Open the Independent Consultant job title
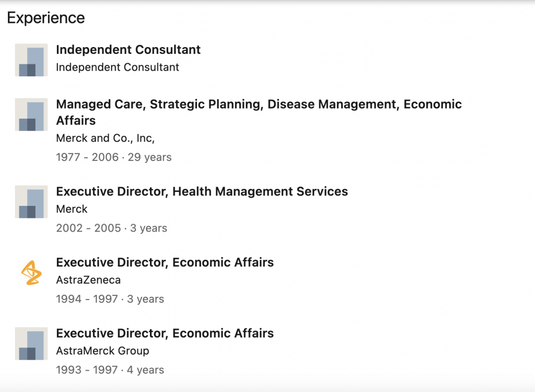535x392 pixels. tap(128, 50)
